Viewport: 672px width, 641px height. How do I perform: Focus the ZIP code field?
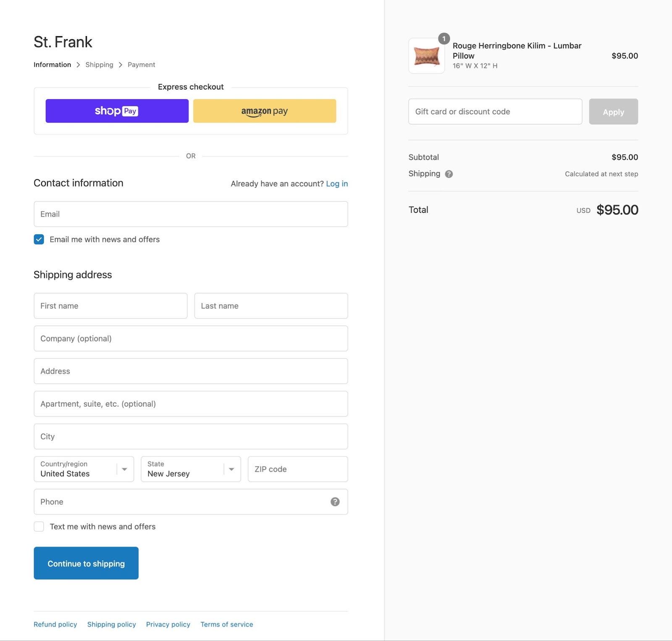(x=298, y=469)
